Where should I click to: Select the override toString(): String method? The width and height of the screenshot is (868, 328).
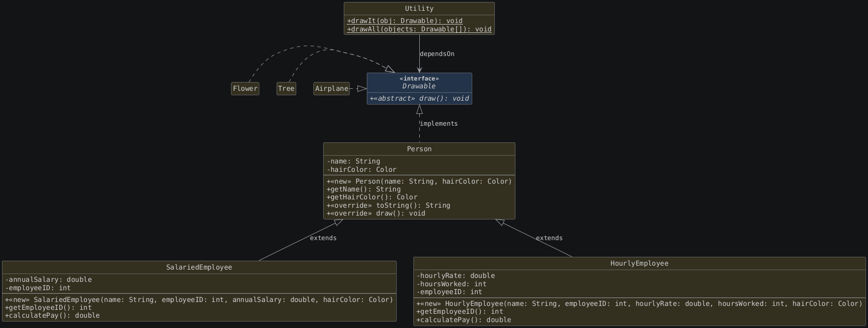pos(388,205)
